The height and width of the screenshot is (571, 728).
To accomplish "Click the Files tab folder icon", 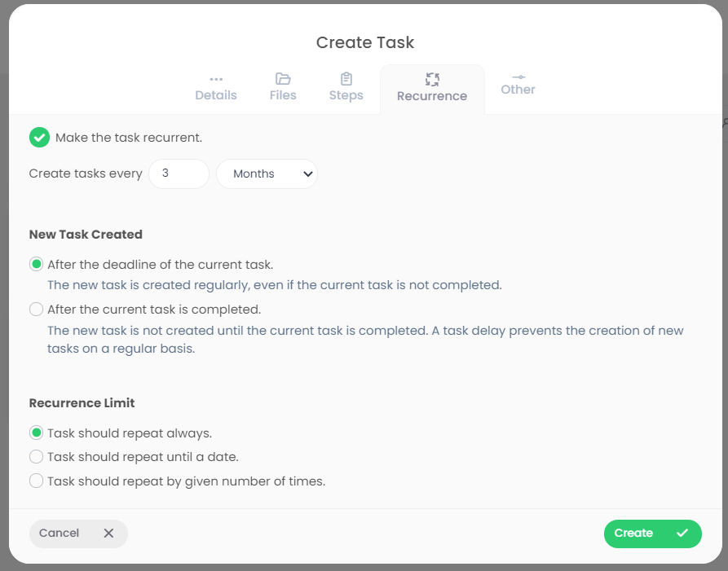I will click(x=283, y=79).
